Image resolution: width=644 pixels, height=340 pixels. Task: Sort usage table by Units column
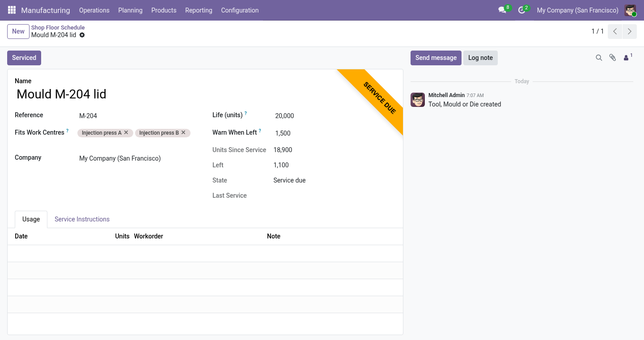pyautogui.click(x=122, y=236)
